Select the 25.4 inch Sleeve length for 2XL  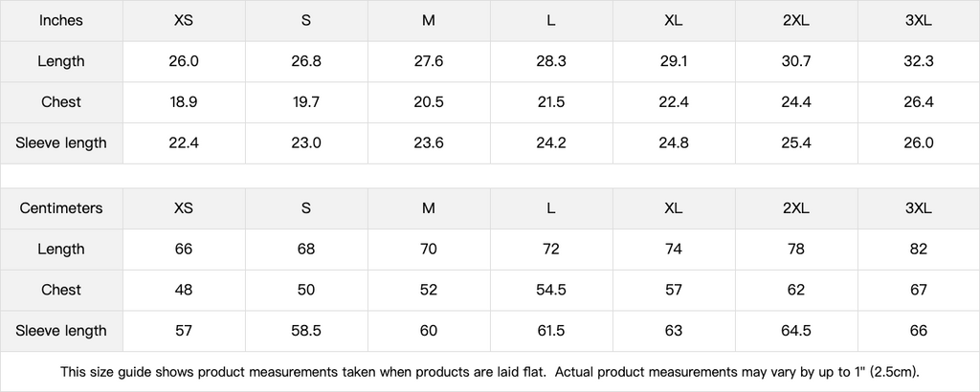[795, 143]
